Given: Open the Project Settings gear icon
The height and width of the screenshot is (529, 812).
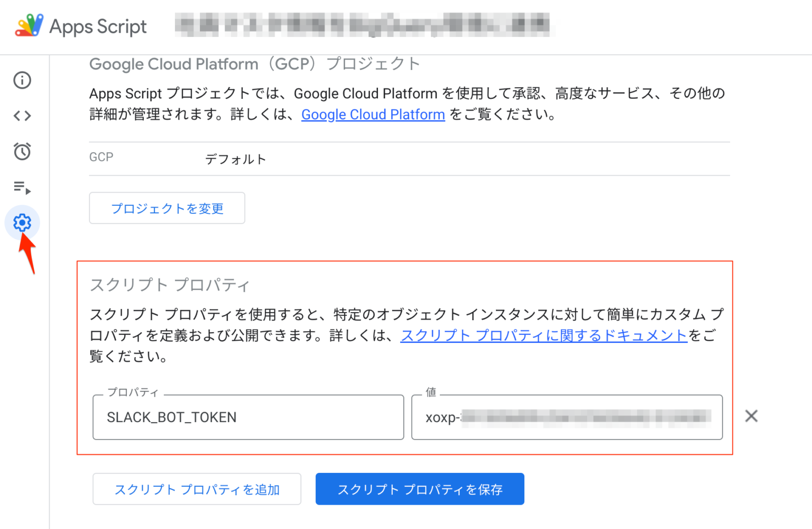Looking at the screenshot, I should coord(21,223).
